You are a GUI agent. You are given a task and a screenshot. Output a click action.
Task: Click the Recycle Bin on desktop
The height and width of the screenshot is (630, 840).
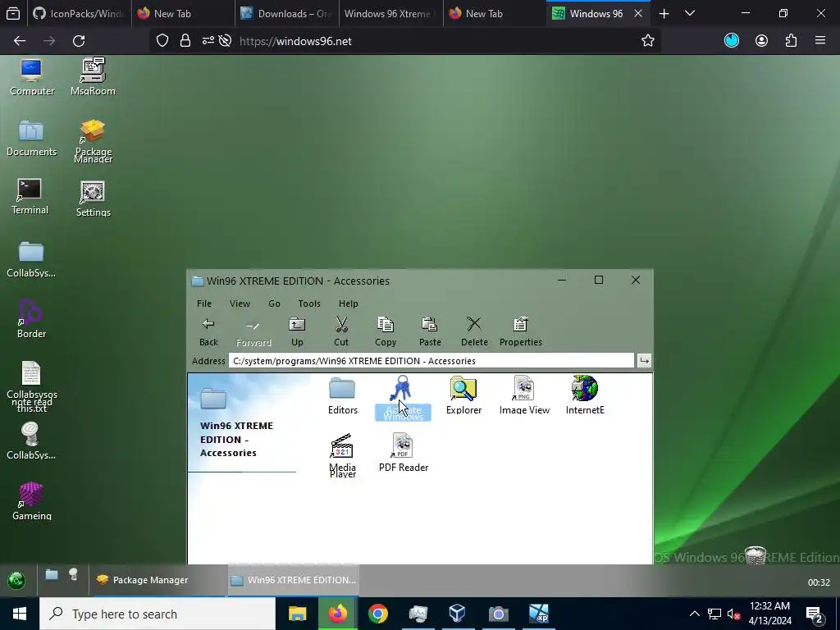click(x=756, y=555)
